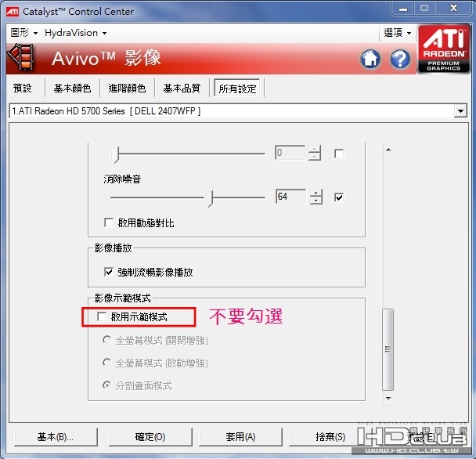Click the 影像播放 group heading

coord(113,248)
